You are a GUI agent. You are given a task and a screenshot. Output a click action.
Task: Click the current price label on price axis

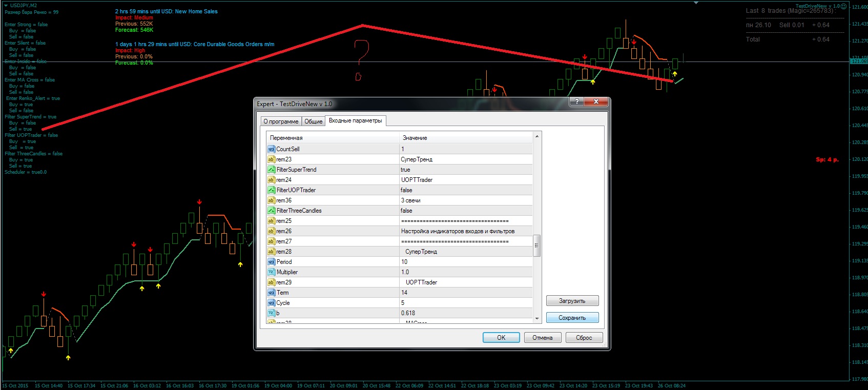[x=859, y=61]
